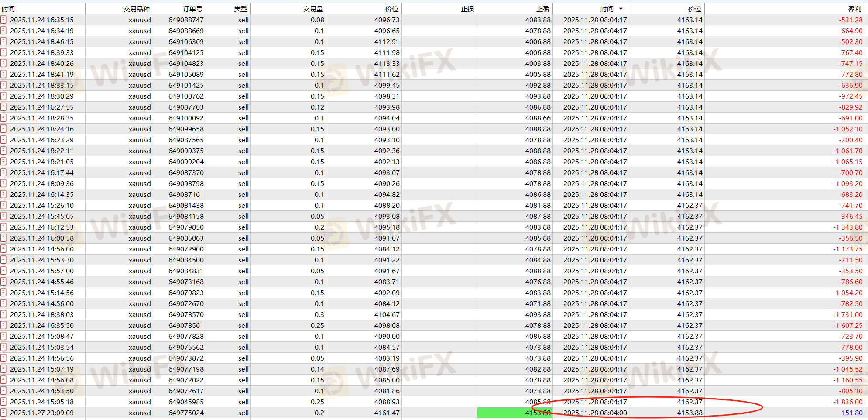868x420 pixels.
Task: Click the order icon beside 2025.11.24 16:35:15
Action: [3, 20]
